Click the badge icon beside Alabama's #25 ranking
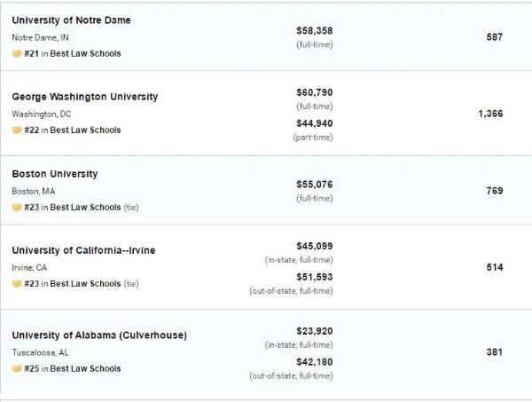 tap(16, 369)
